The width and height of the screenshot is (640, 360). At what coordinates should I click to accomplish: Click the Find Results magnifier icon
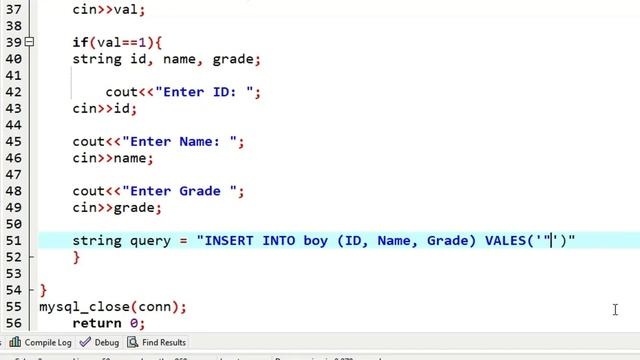133,342
